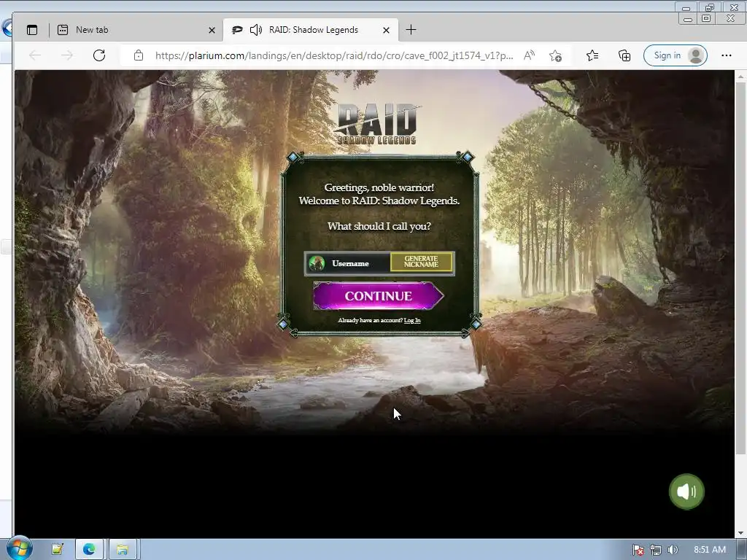Follow the Log In link
Viewport: 747px width, 560px height.
pos(412,321)
